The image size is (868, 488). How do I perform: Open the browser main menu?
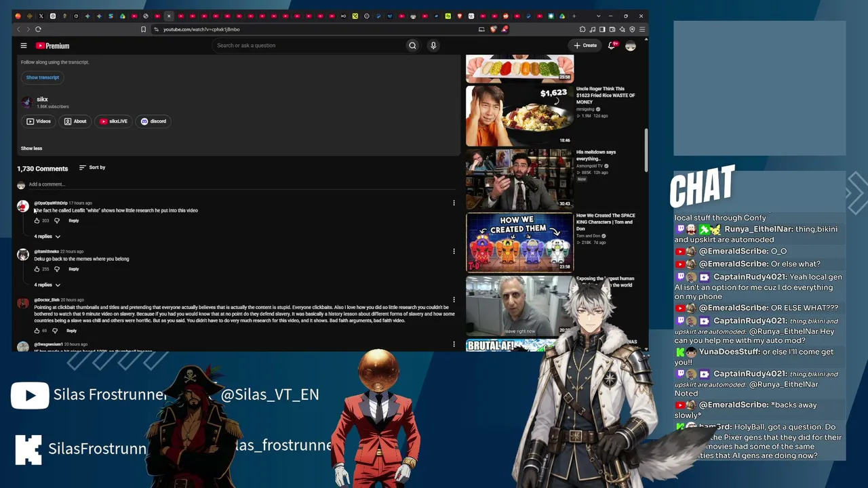pyautogui.click(x=642, y=29)
